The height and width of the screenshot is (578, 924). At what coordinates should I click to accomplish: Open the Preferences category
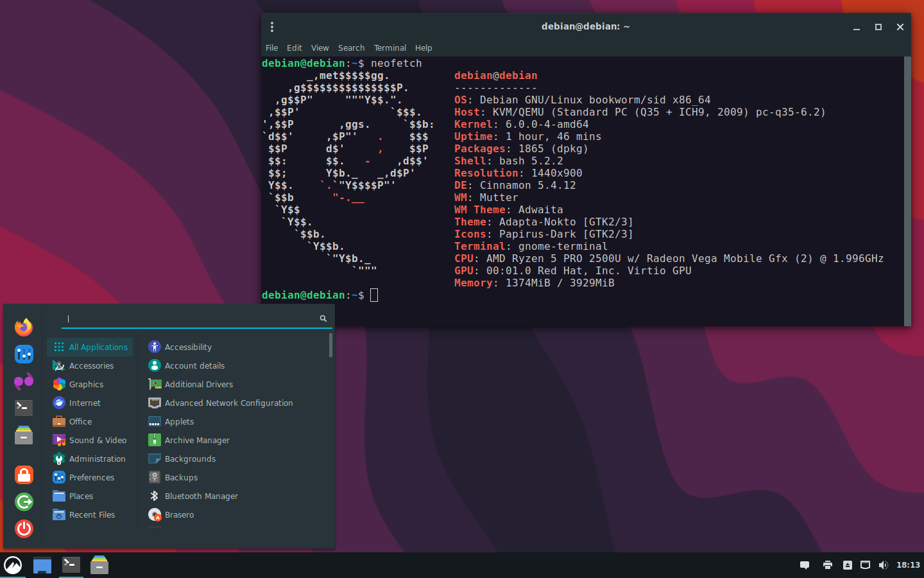tap(90, 477)
